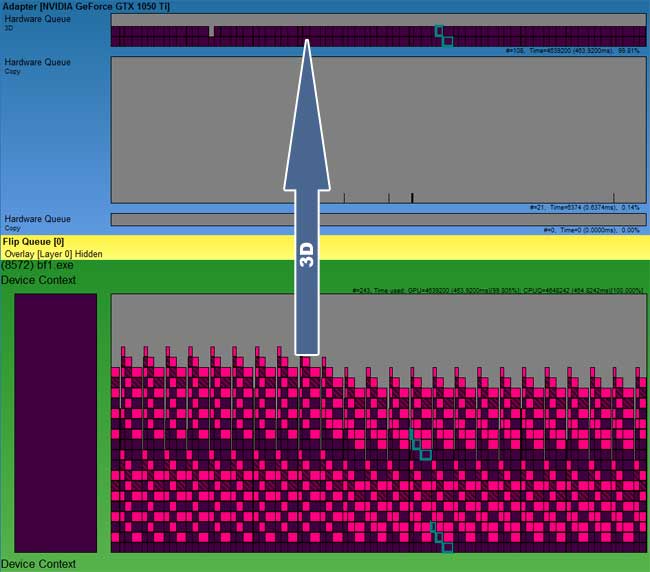Screen dimensions: 650x572
Task: Select the gray gap in 3D hardware queue
Action: (211, 31)
